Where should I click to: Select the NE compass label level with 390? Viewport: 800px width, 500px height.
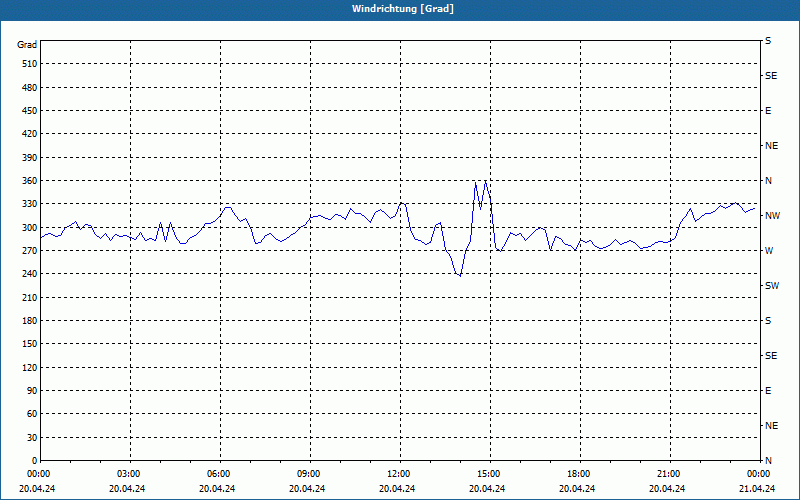click(x=771, y=146)
